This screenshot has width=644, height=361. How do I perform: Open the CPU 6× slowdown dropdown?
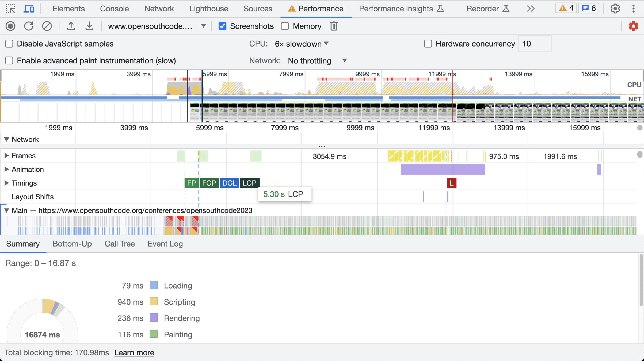(x=302, y=44)
